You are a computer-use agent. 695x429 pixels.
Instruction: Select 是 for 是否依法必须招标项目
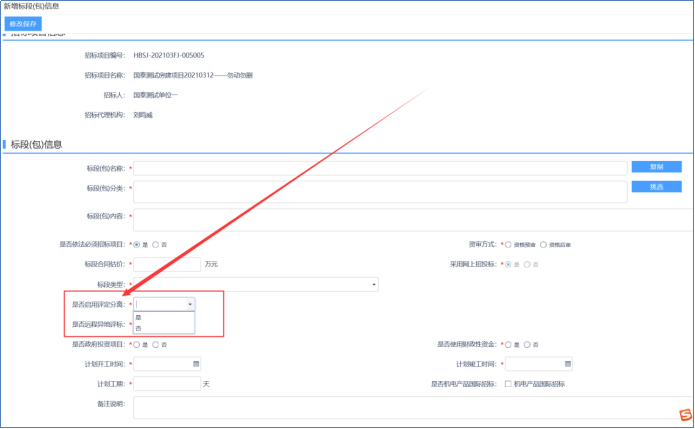[x=137, y=243]
